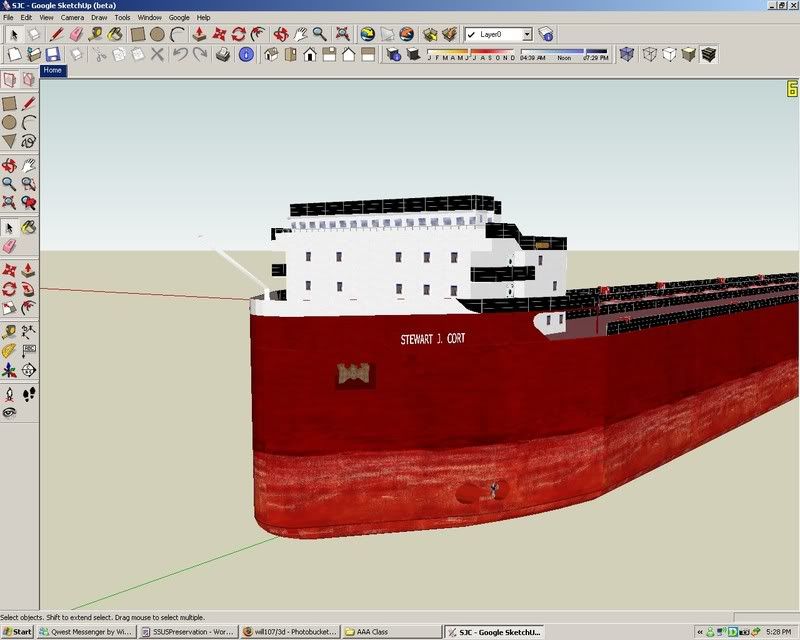Pick the Rectangle tool in top toolbar
The width and height of the screenshot is (800, 640).
click(x=138, y=34)
